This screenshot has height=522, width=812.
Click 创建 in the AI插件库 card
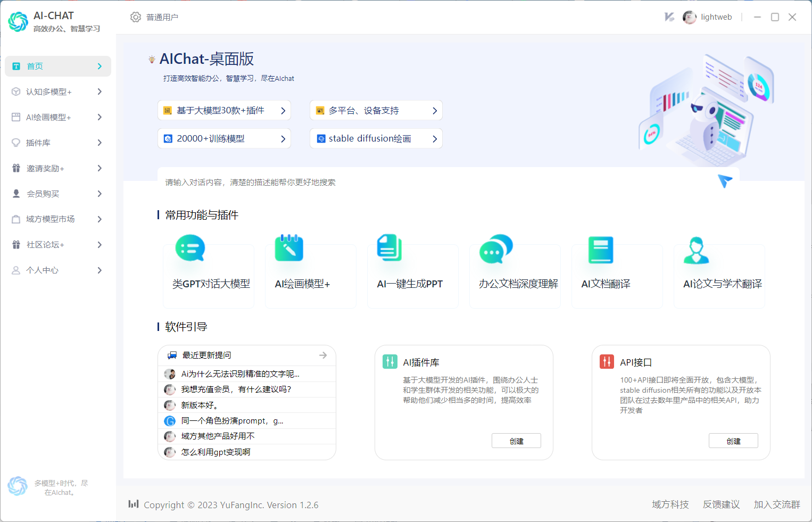[516, 441]
